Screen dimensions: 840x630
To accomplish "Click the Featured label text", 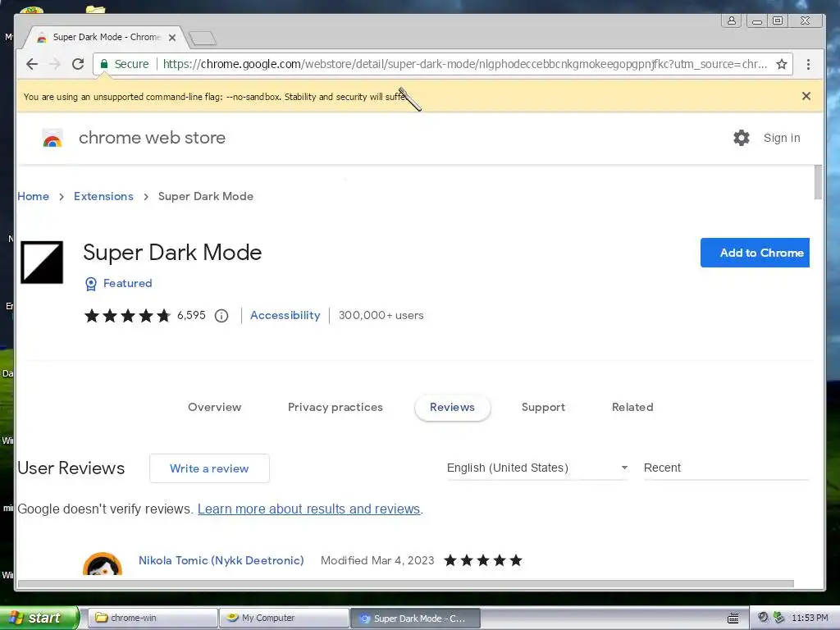I will coord(127,283).
